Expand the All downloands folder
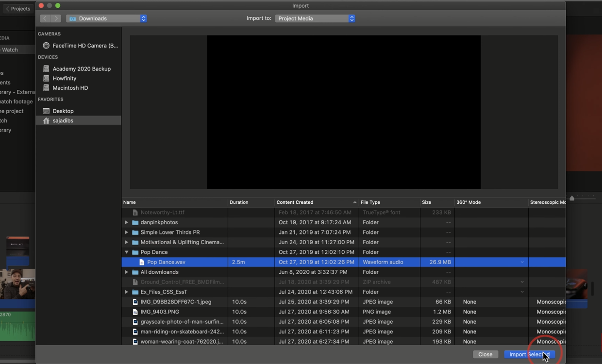The width and height of the screenshot is (602, 364). [x=127, y=272]
